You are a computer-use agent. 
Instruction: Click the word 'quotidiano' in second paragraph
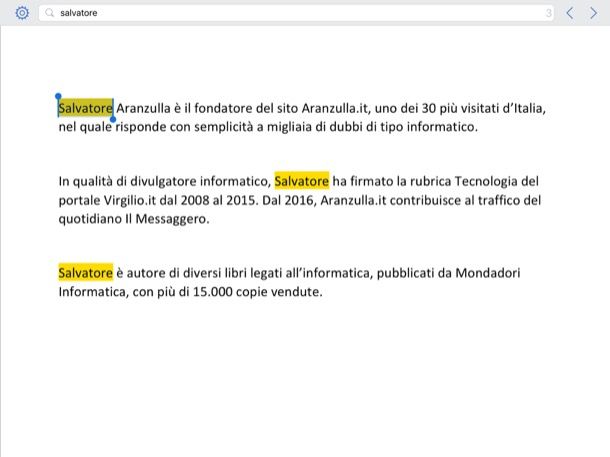click(90, 219)
